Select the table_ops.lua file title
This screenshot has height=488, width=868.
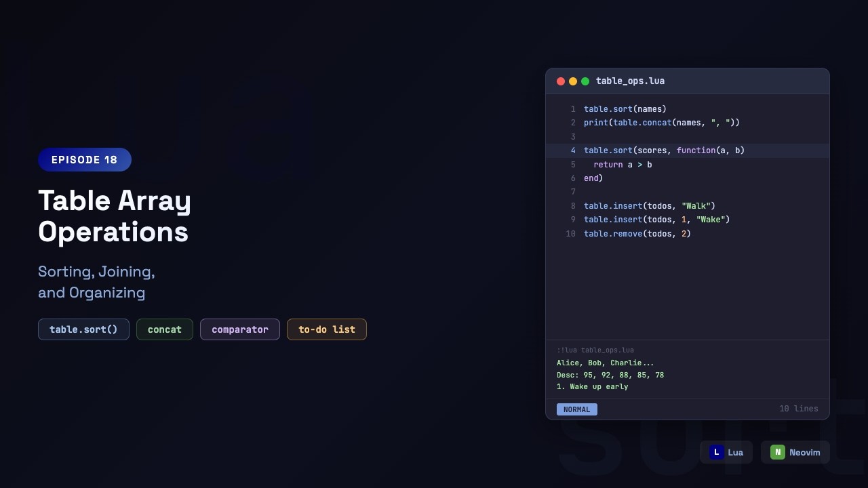(630, 81)
